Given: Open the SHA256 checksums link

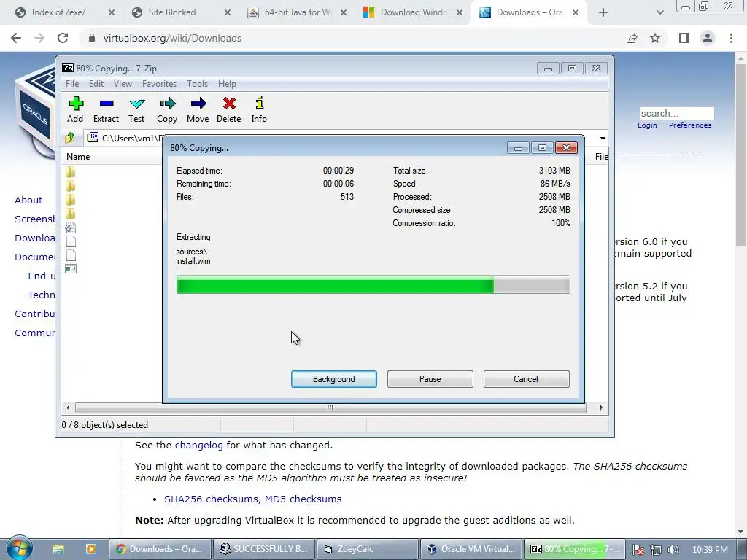Looking at the screenshot, I should [212, 499].
